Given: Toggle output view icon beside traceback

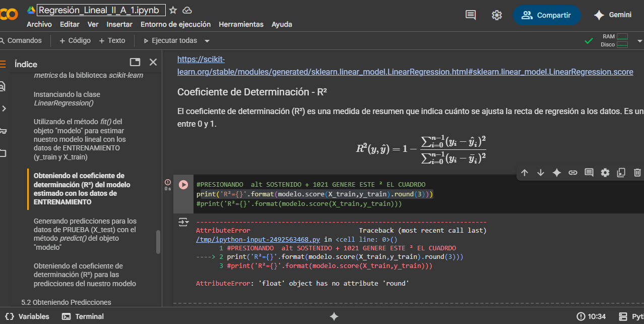Looking at the screenshot, I should click(183, 222).
